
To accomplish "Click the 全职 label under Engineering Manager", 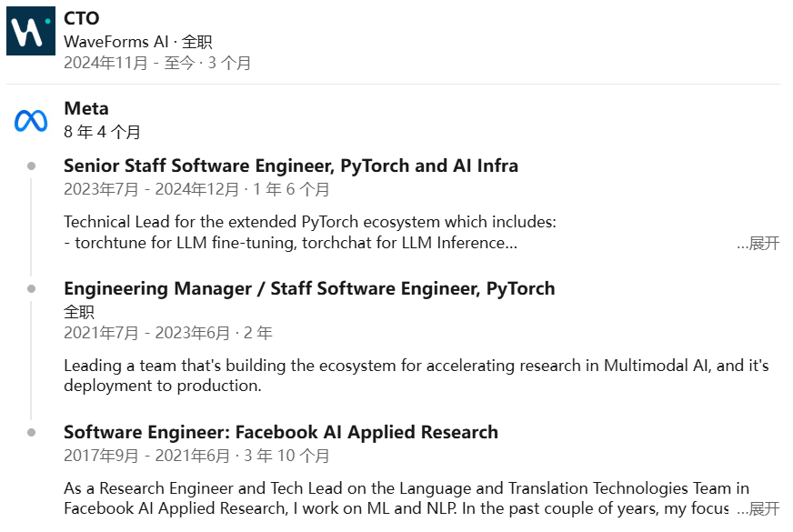I will tap(79, 311).
